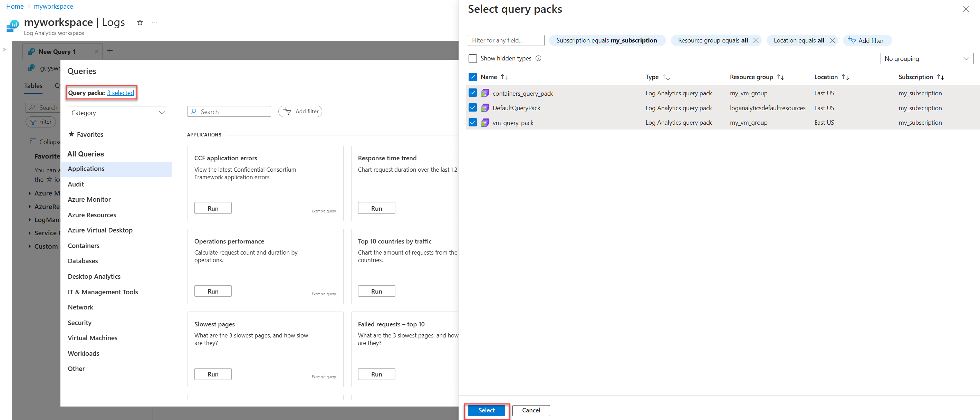Click the info icon beside Show hidden types
Image resolution: width=980 pixels, height=420 pixels.
point(539,58)
